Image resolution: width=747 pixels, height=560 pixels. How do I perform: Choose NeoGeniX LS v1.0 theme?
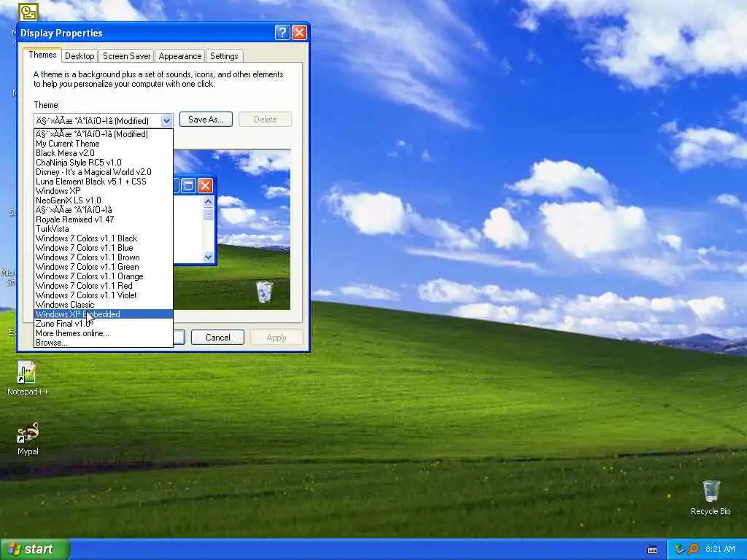(x=104, y=201)
